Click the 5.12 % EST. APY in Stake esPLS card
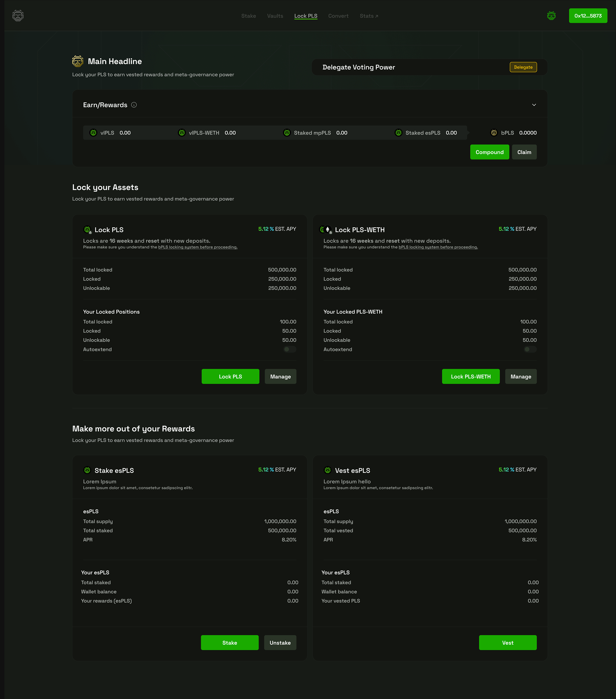The width and height of the screenshot is (616, 699). coord(277,470)
